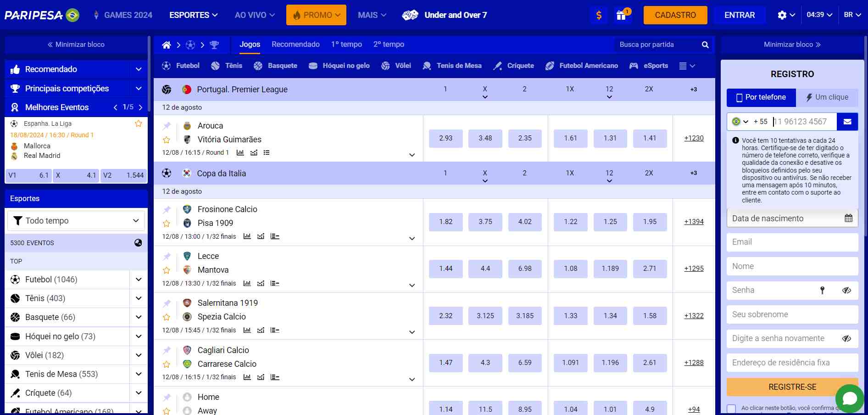Expand the Arouca match markets chevron
868x415 pixels.
(x=412, y=155)
